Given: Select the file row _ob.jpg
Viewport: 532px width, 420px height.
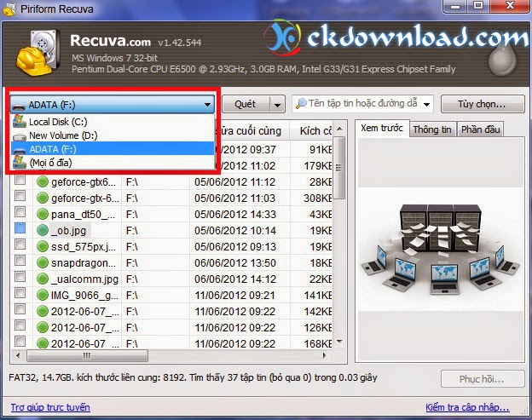Looking at the screenshot, I should click(x=171, y=231).
